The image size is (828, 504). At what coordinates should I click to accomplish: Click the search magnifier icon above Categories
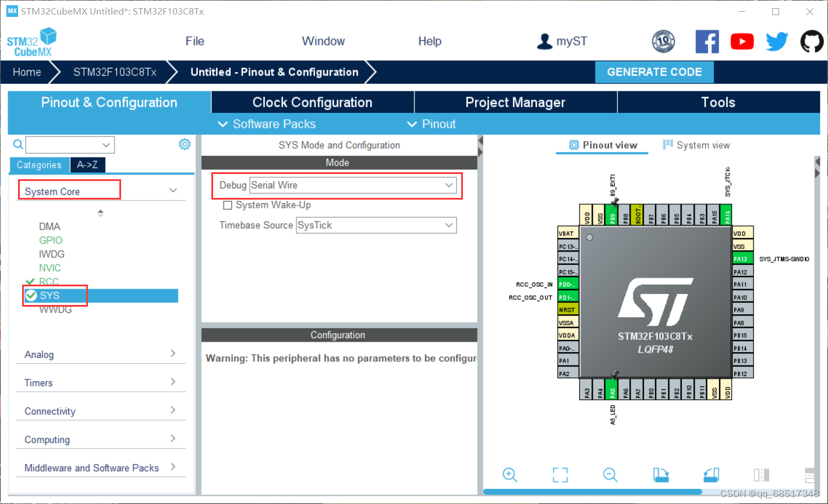[17, 144]
